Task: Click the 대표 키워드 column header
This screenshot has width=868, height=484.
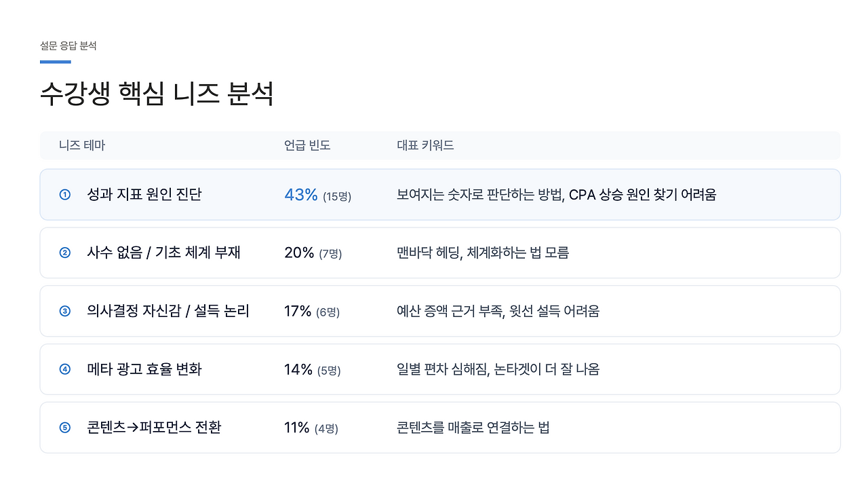Action: pyautogui.click(x=425, y=145)
